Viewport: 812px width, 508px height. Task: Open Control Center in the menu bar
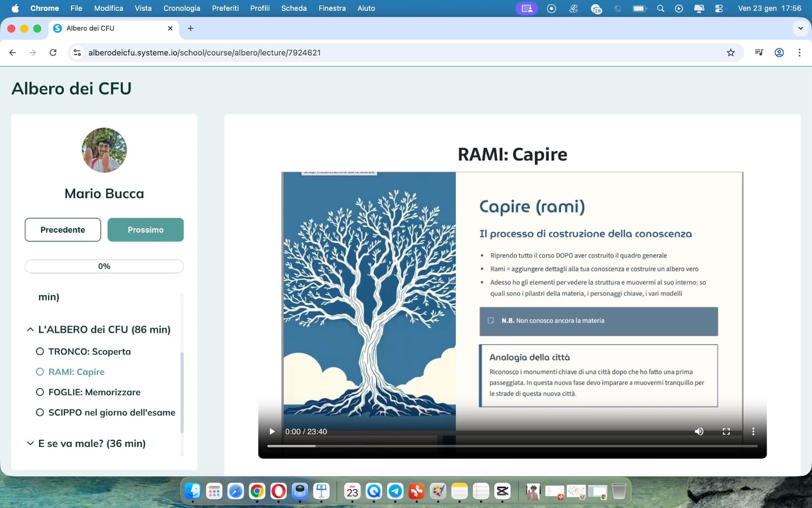719,8
